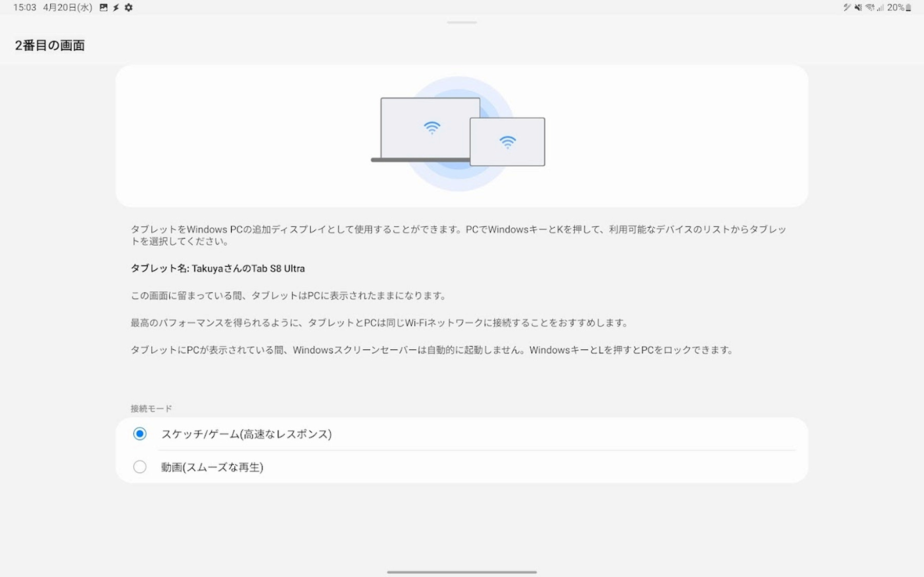The image size is (924, 577).
Task: Tap the line 最高のパフォーマンスを得られるように
Action: point(379,323)
